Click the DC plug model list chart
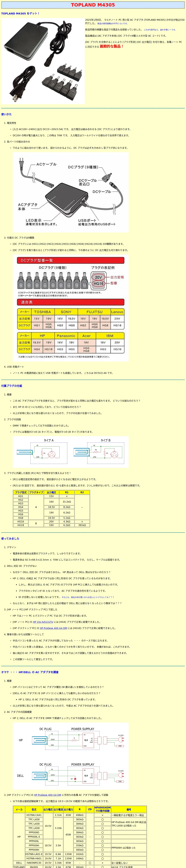The width and height of the screenshot is (186, 868). (71, 308)
